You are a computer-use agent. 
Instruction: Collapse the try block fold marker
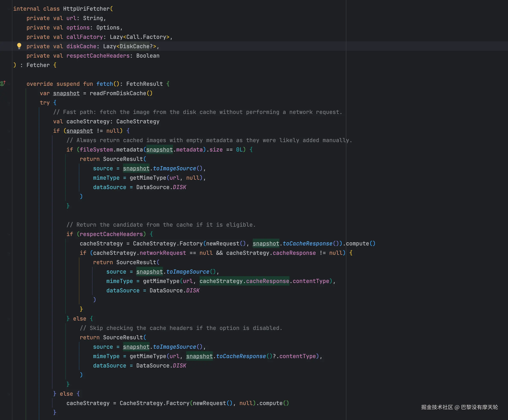(x=9, y=103)
